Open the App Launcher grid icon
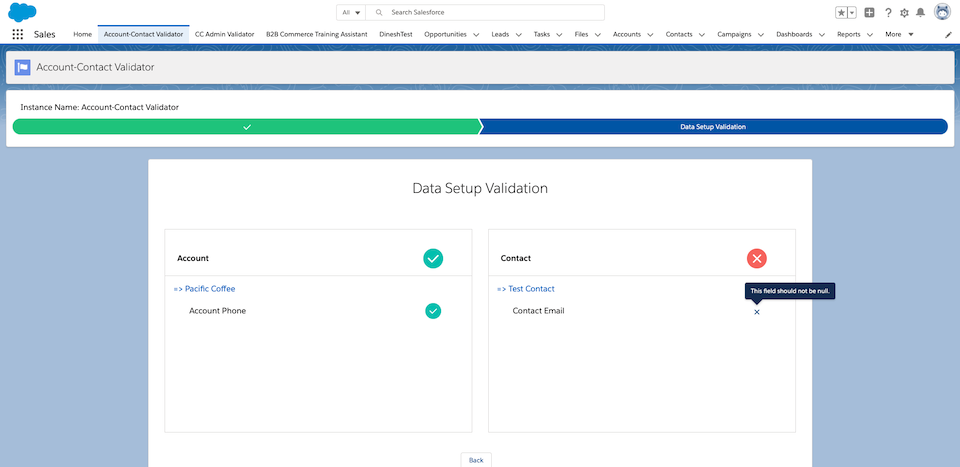This screenshot has height=467, width=960. click(18, 34)
